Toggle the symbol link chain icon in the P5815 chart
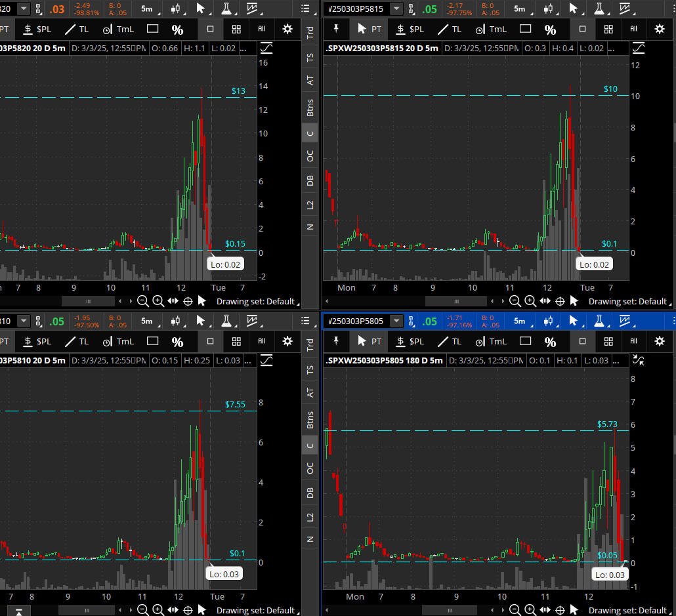Viewport: 676px width, 616px height. point(411,9)
